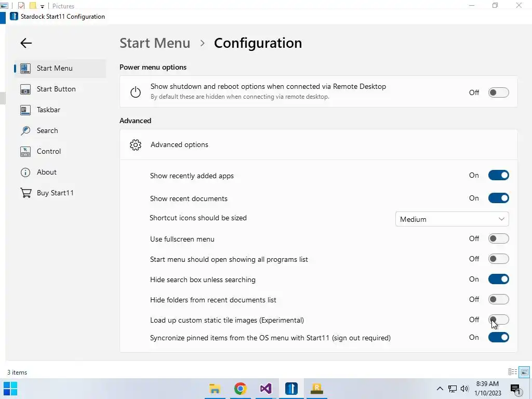The height and width of the screenshot is (399, 532).
Task: Click the Control keyboard icon
Action: pyautogui.click(x=25, y=151)
